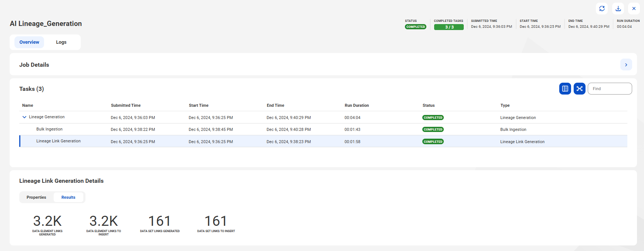The height and width of the screenshot is (251, 644).
Task: Sort by Submitted Time column header
Action: [x=126, y=106]
